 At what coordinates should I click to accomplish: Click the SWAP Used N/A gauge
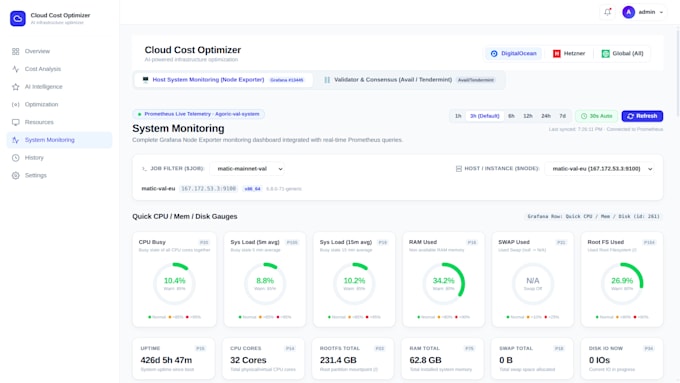(x=533, y=284)
